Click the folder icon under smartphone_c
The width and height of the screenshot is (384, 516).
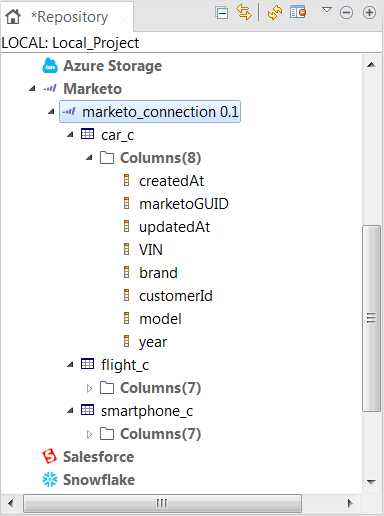pyautogui.click(x=107, y=434)
